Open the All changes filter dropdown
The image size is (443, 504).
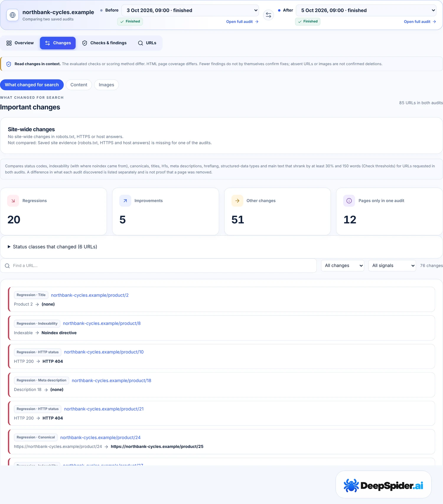pyautogui.click(x=343, y=266)
